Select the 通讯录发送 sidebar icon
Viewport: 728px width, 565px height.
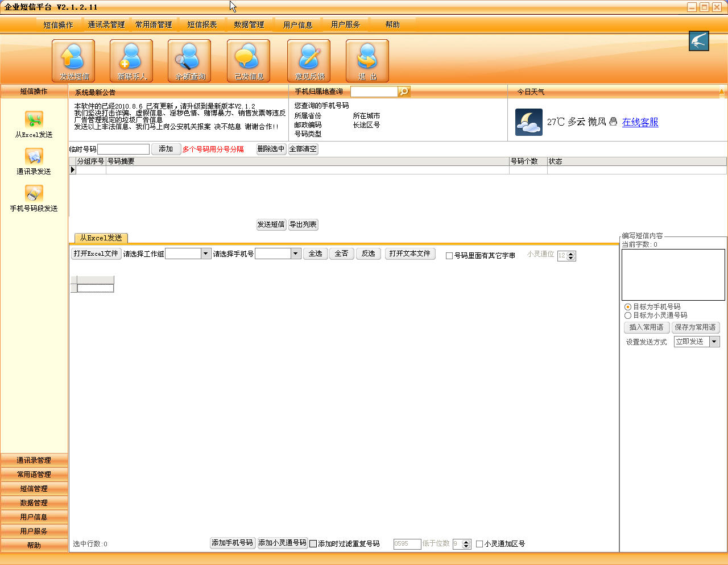(34, 156)
